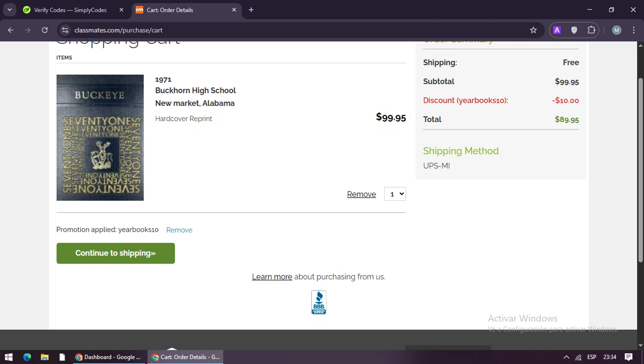644x364 pixels.
Task: Open a new browser tab
Action: (x=251, y=10)
